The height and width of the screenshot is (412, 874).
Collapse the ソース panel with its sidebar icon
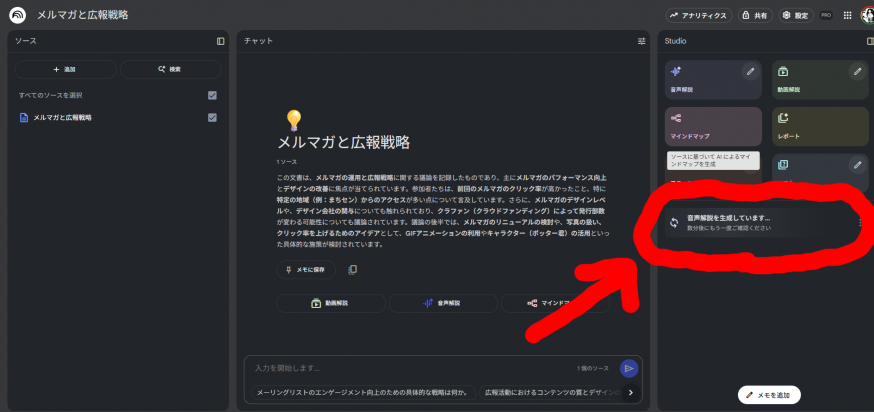pos(220,41)
